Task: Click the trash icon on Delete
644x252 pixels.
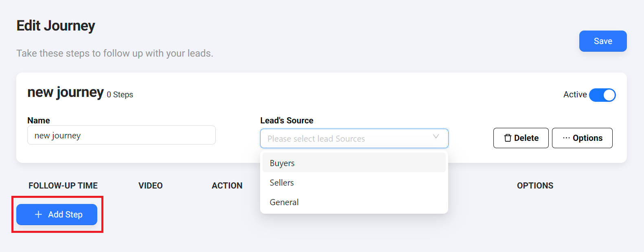Action: click(x=508, y=138)
